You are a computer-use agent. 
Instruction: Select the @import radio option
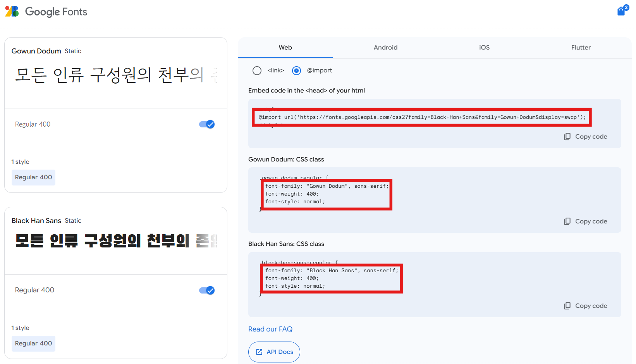click(296, 70)
